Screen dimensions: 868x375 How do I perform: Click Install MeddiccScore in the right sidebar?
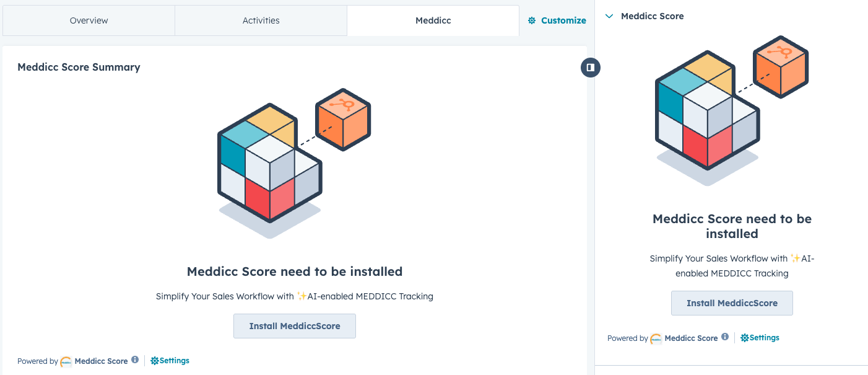click(x=732, y=302)
